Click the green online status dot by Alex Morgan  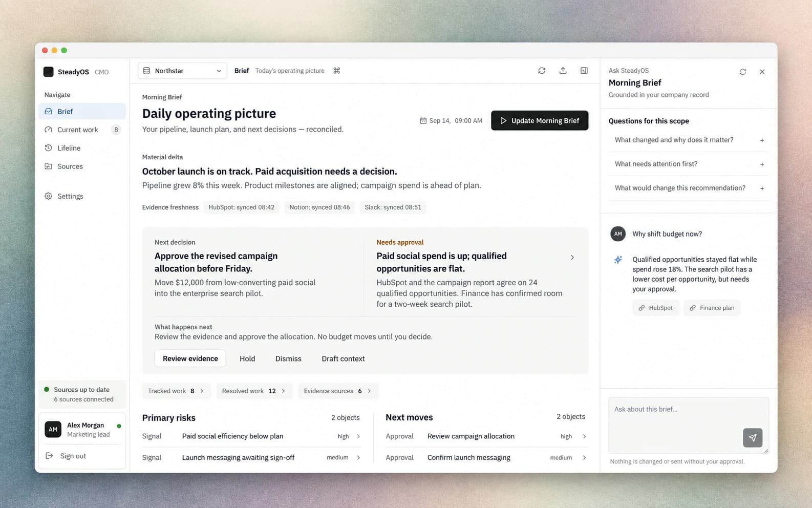[x=119, y=426]
